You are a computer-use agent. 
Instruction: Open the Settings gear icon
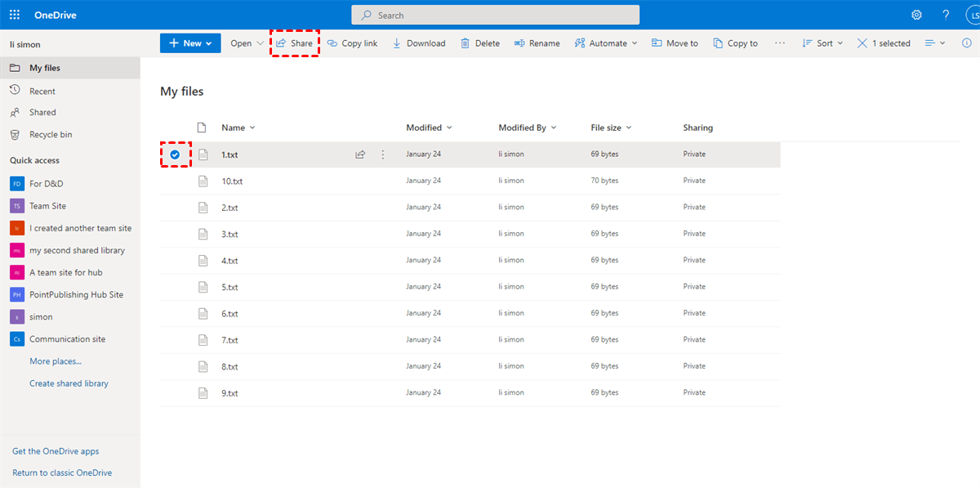916,15
